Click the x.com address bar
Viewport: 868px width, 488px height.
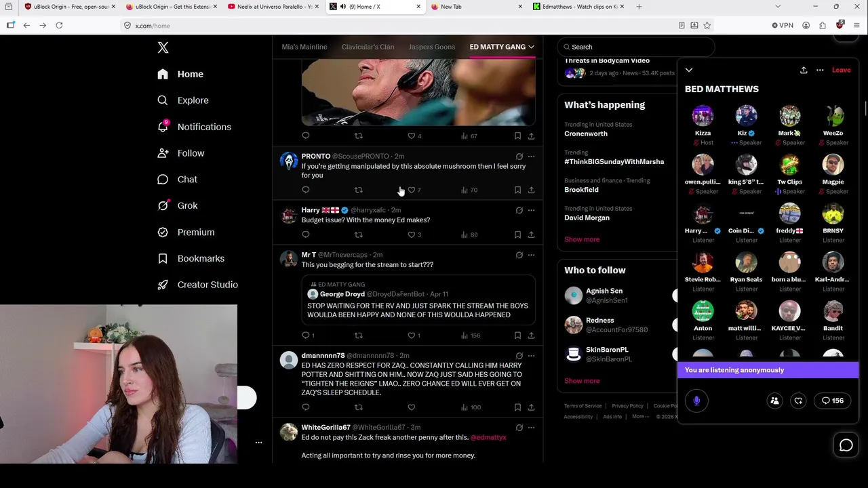point(400,25)
